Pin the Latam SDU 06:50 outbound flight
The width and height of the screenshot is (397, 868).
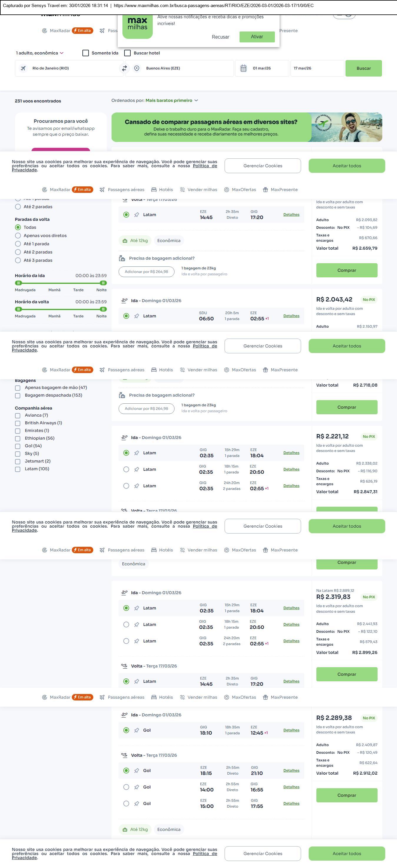(x=136, y=316)
